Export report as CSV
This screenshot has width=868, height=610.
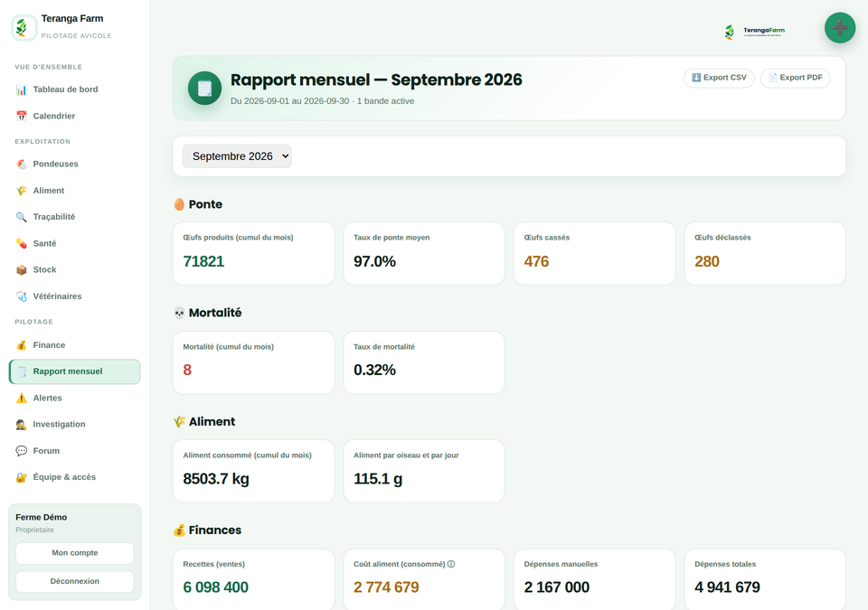tap(719, 78)
